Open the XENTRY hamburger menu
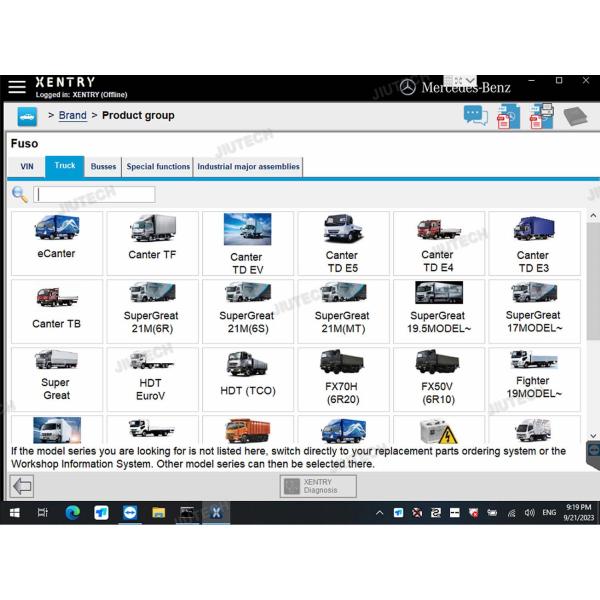This screenshot has width=600, height=600. tap(17, 87)
